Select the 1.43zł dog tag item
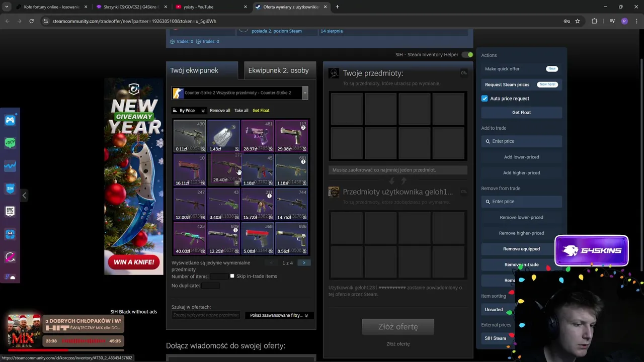The height and width of the screenshot is (362, 644). tap(223, 136)
